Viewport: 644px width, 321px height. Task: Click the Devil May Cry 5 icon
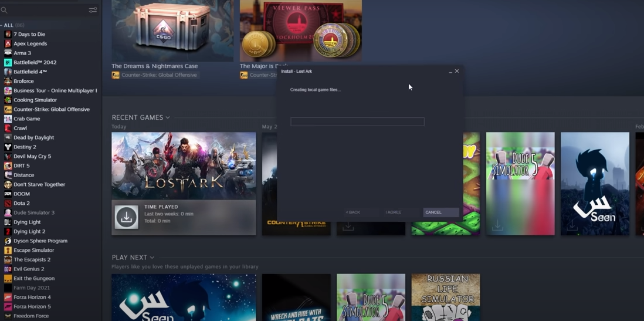[x=8, y=156]
